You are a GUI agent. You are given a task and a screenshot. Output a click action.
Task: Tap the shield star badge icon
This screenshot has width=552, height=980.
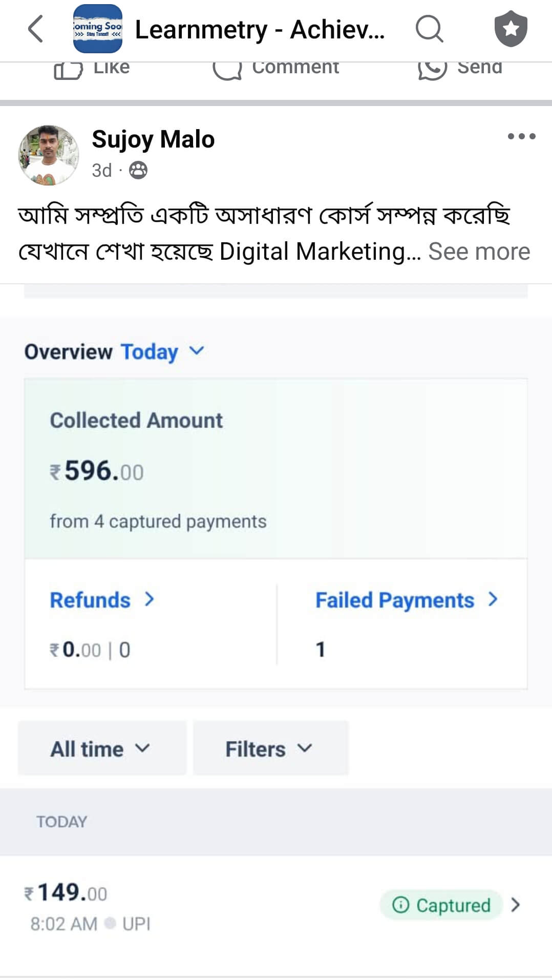point(511,29)
